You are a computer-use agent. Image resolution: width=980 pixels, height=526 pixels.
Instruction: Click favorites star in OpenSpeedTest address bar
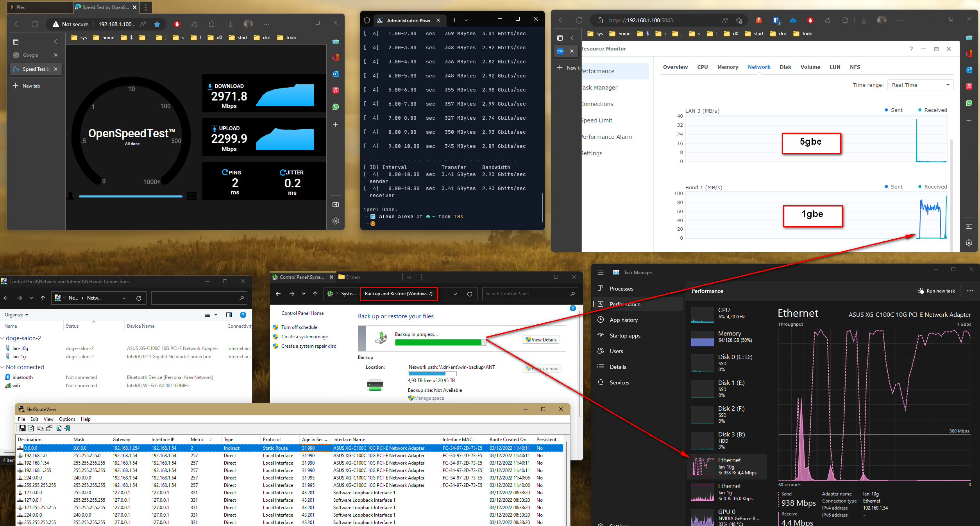tap(157, 24)
